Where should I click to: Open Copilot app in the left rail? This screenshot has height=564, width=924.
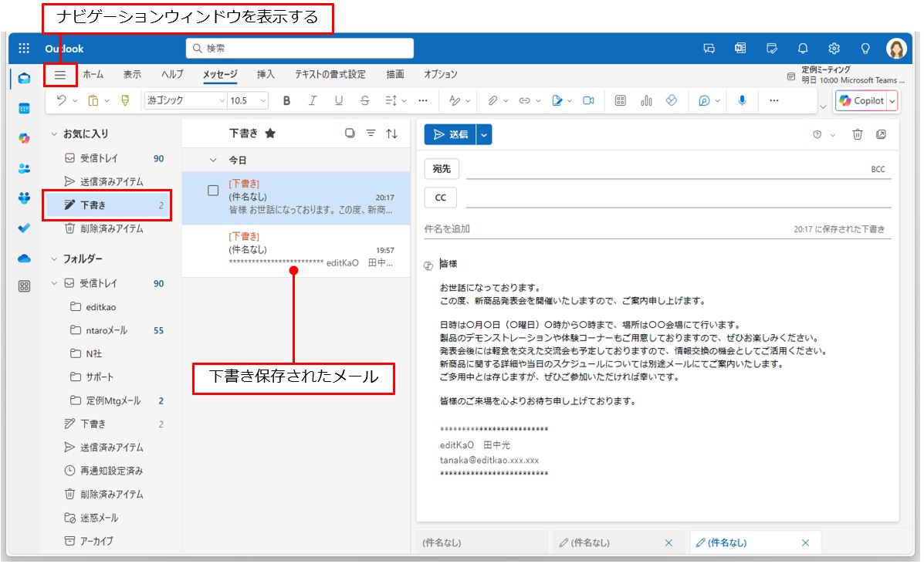(24, 138)
